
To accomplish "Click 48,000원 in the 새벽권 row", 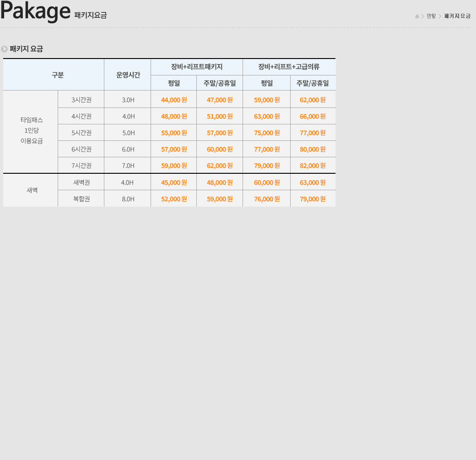I will pyautogui.click(x=220, y=182).
